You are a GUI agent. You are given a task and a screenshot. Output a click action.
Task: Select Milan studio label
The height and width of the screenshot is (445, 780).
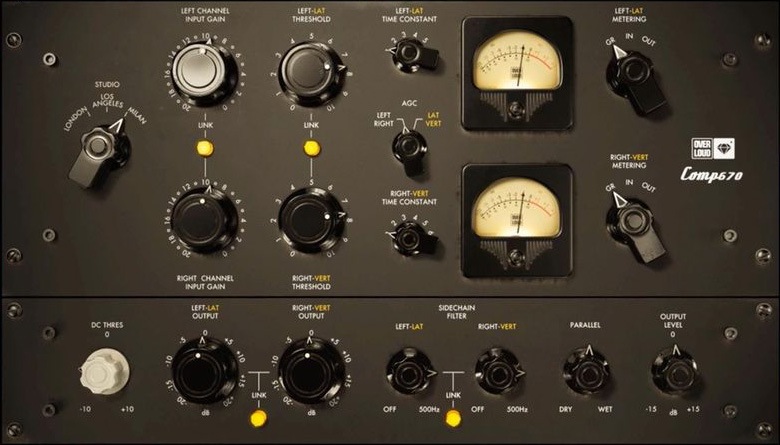[x=137, y=115]
